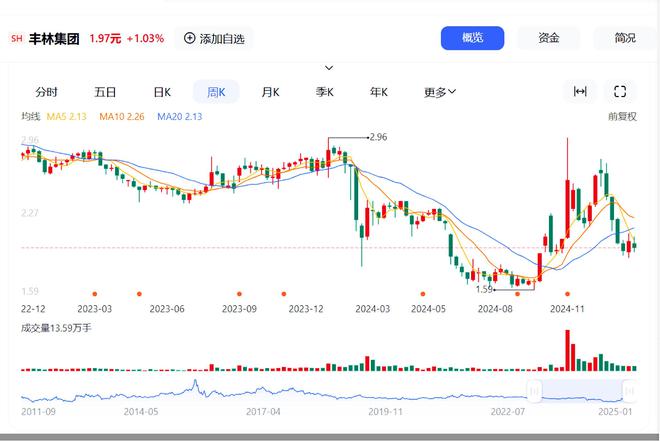Viewport: 660px width, 441px height.
Task: Click the +1.03% change value
Action: coord(145,39)
